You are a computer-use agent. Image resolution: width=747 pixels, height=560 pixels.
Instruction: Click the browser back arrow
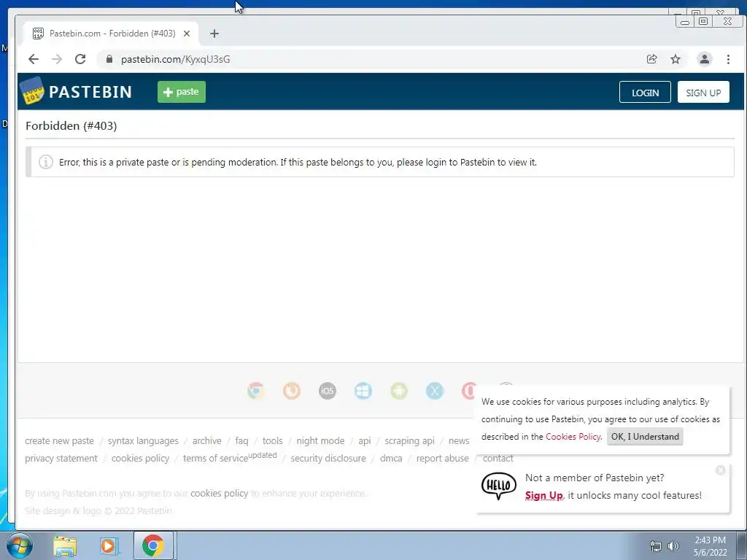[34, 59]
